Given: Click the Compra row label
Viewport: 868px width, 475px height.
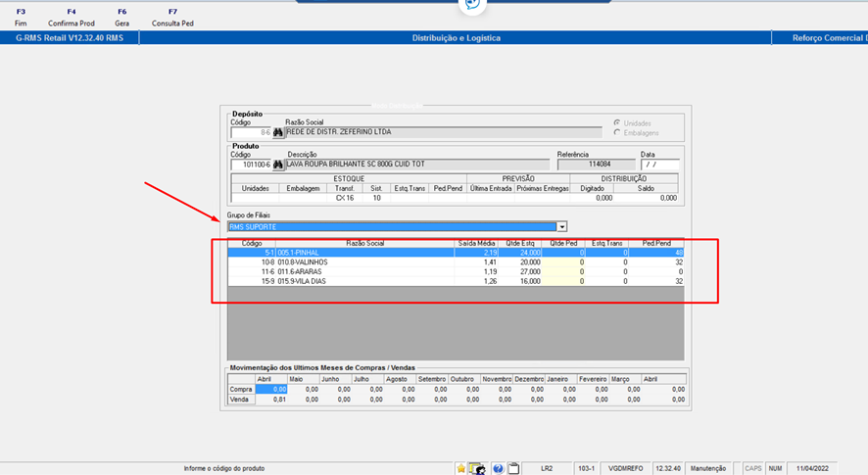Looking at the screenshot, I should 241,389.
